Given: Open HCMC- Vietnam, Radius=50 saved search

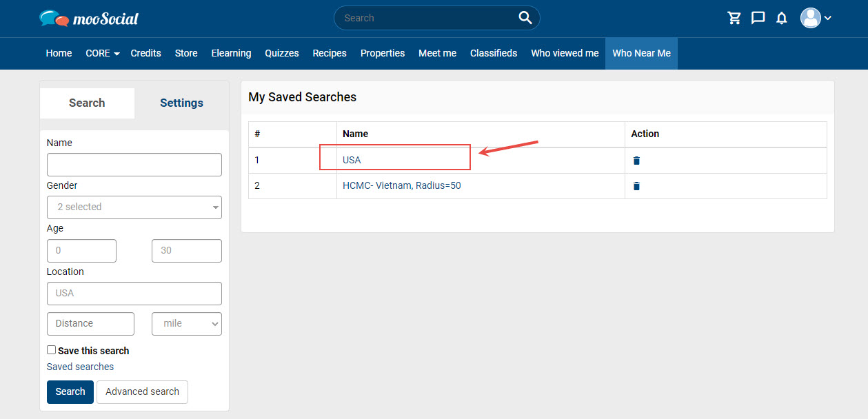Looking at the screenshot, I should [402, 185].
